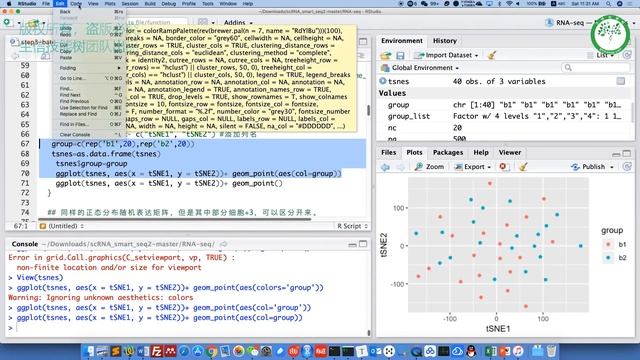Image resolution: width=640 pixels, height=360 pixels.
Task: Open Finder from the Dock
Action: pos(89,351)
